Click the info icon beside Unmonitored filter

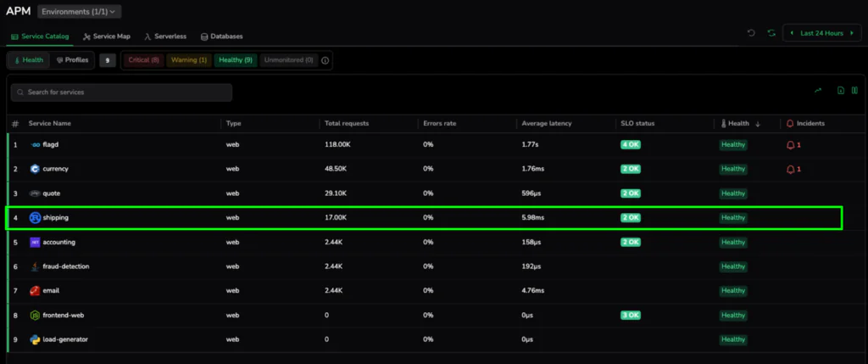coord(325,60)
